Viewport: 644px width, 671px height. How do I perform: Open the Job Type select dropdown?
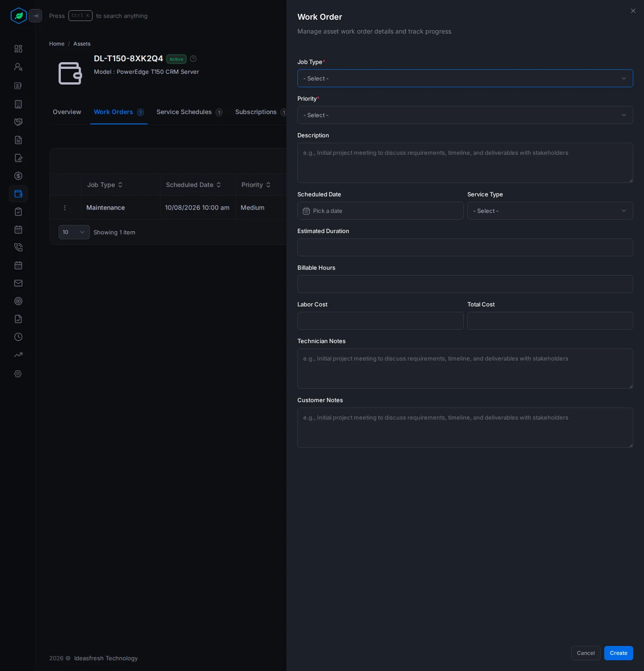click(x=465, y=78)
